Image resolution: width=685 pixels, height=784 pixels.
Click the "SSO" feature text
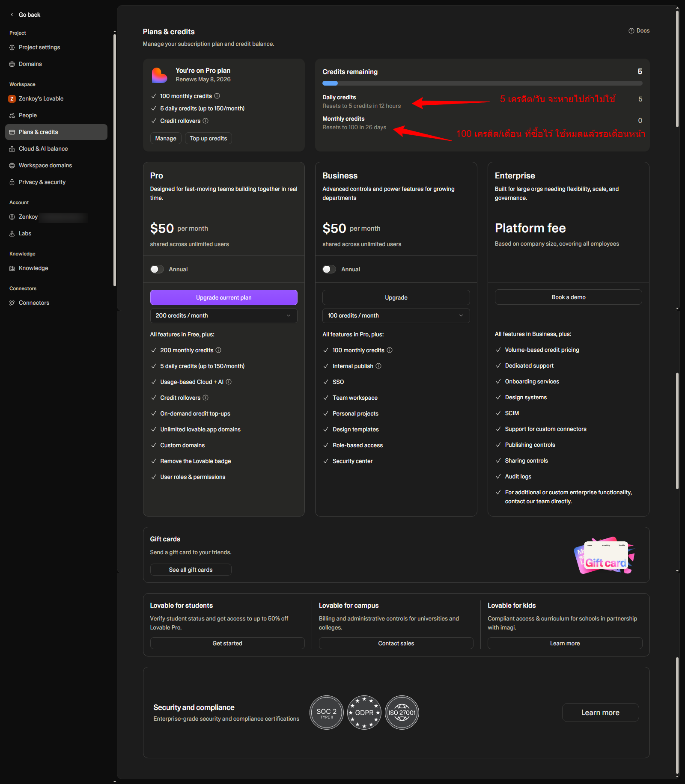(338, 382)
